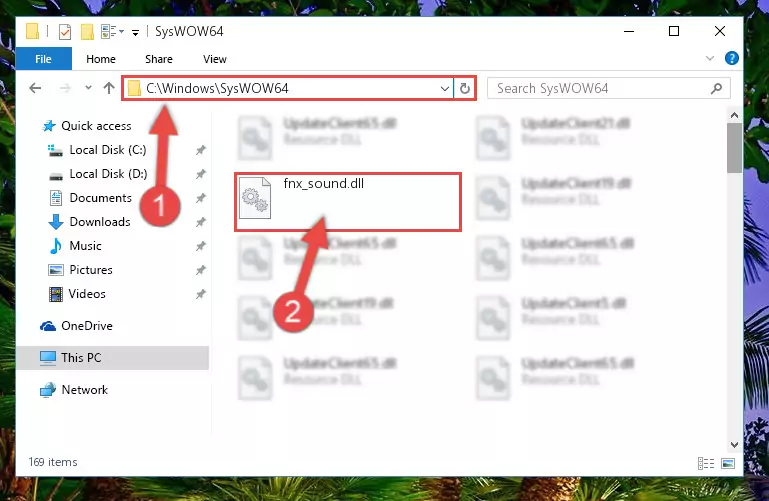The height and width of the screenshot is (501, 769).
Task: Open Music in the sidebar
Action: (x=85, y=246)
